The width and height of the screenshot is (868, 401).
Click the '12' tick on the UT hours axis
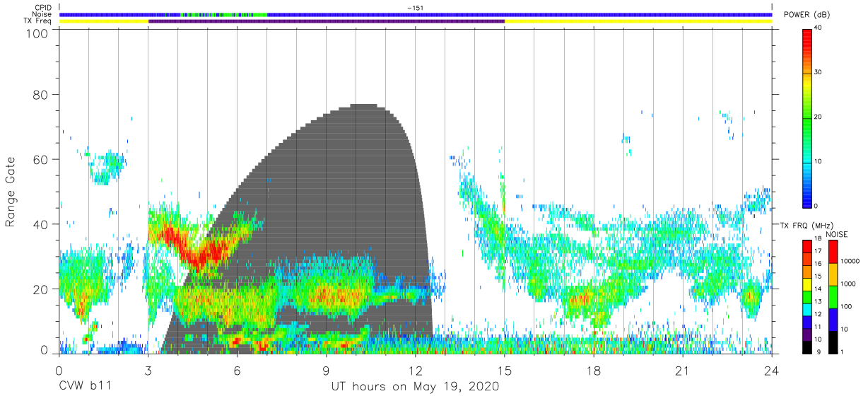pos(415,371)
